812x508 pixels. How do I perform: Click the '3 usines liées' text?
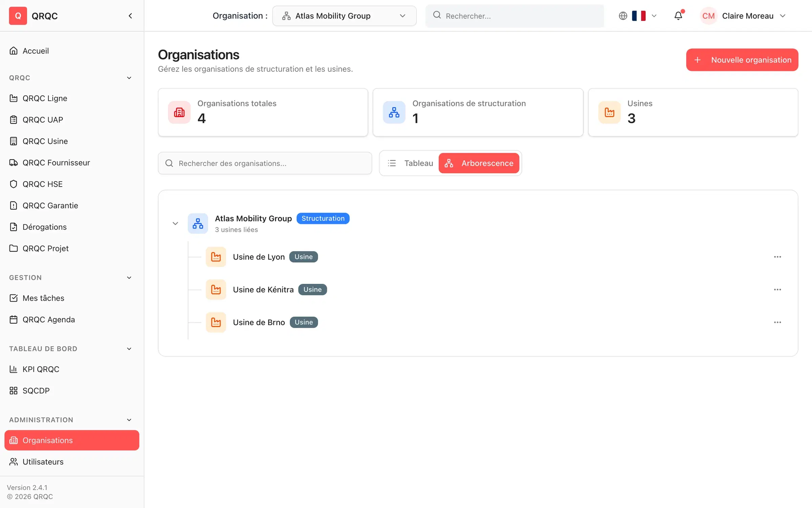236,230
